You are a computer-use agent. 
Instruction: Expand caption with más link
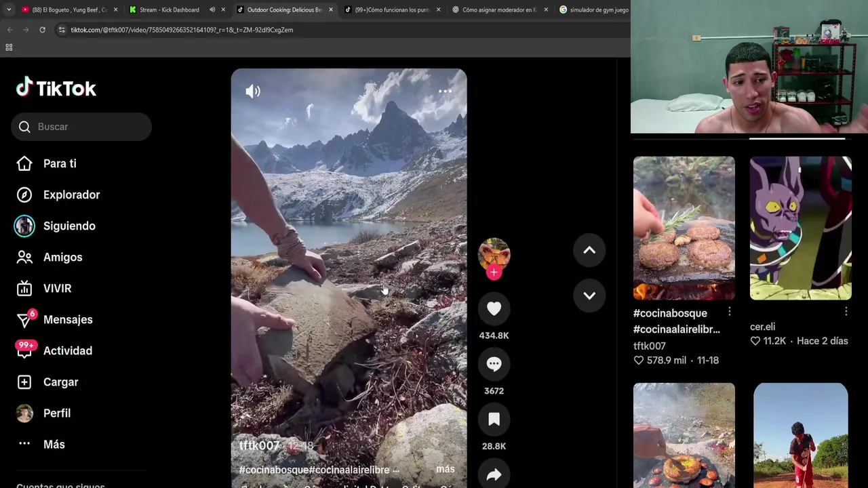pos(446,469)
